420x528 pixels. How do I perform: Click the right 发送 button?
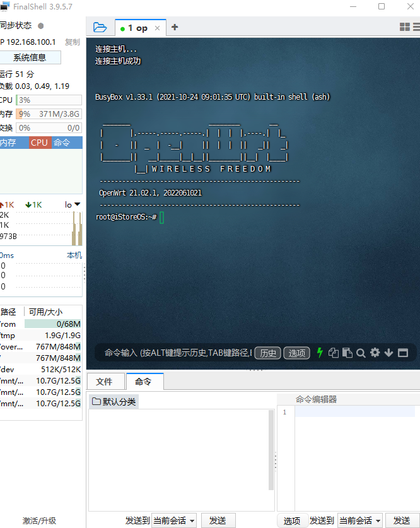coord(402,520)
